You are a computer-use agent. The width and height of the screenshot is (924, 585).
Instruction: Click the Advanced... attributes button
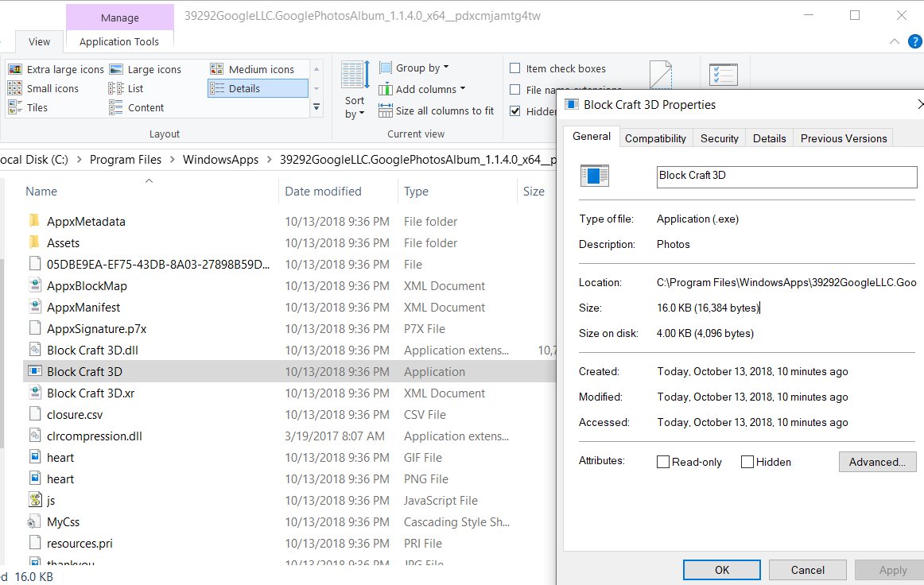[877, 462]
